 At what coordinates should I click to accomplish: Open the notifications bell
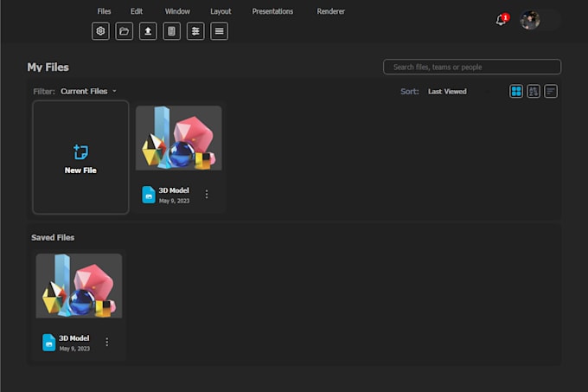tap(501, 20)
